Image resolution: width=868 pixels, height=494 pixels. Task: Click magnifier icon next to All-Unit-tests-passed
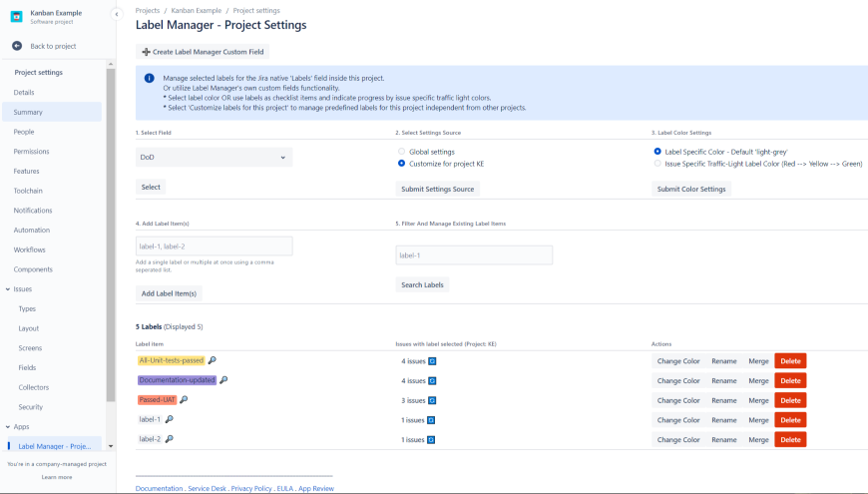coord(213,360)
